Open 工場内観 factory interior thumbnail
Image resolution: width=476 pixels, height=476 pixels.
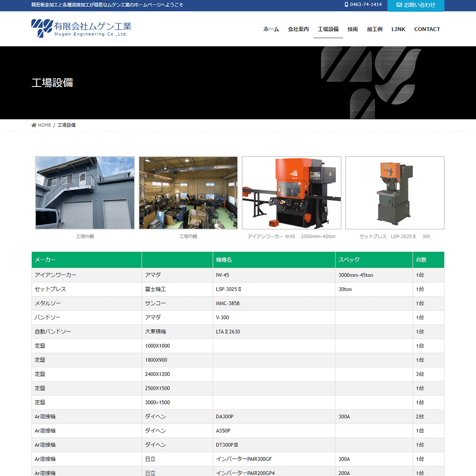(x=188, y=193)
